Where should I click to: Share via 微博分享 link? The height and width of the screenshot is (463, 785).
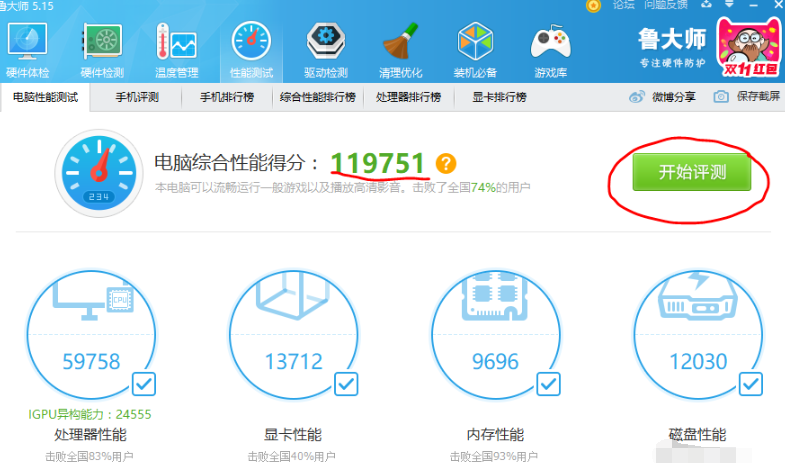coord(664,97)
